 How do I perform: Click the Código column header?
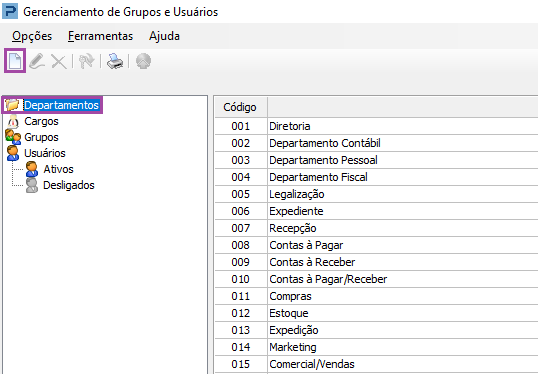coord(241,107)
